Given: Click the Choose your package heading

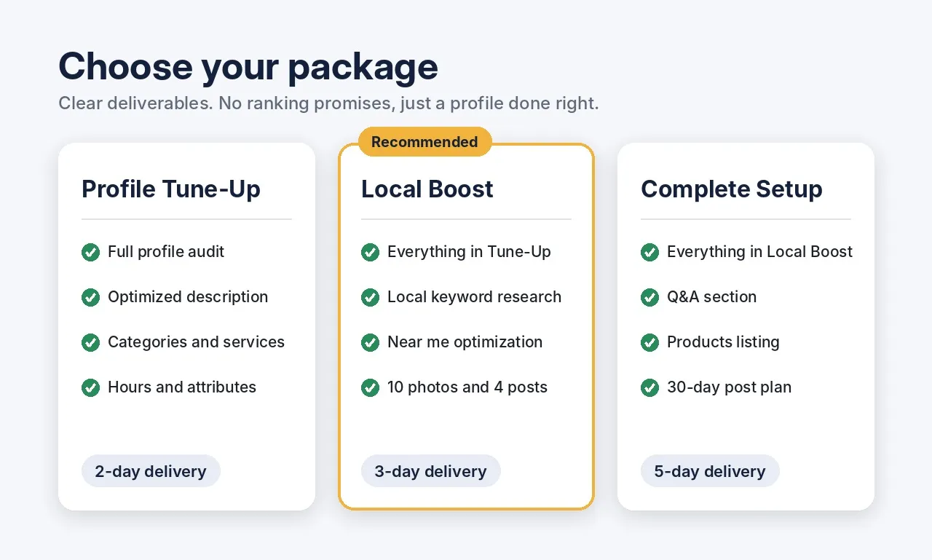Looking at the screenshot, I should pos(248,66).
